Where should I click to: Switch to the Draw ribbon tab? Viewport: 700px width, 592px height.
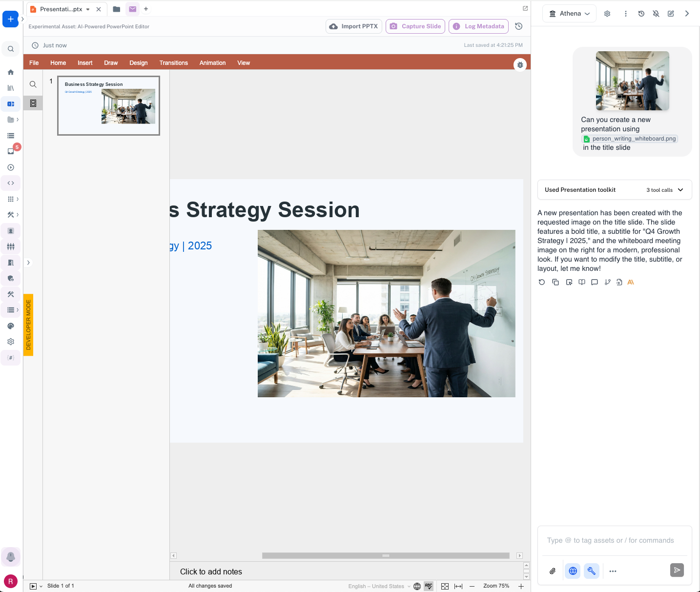pyautogui.click(x=111, y=63)
